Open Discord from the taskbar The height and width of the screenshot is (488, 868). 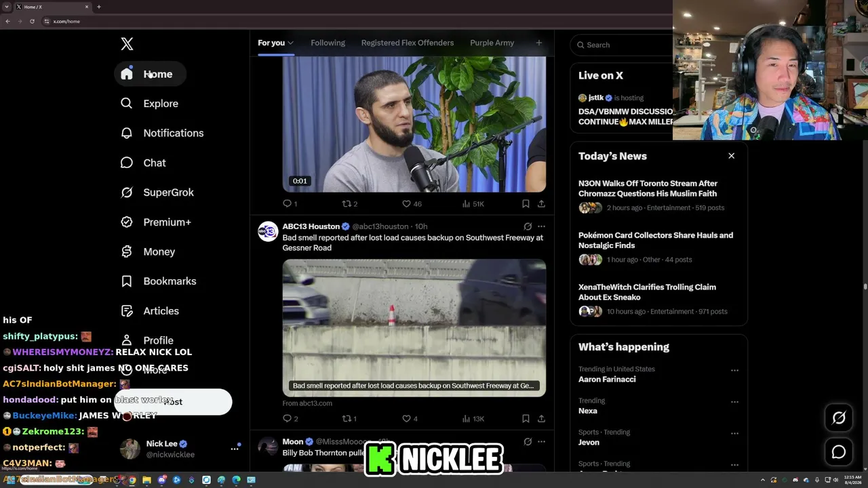coord(162,480)
